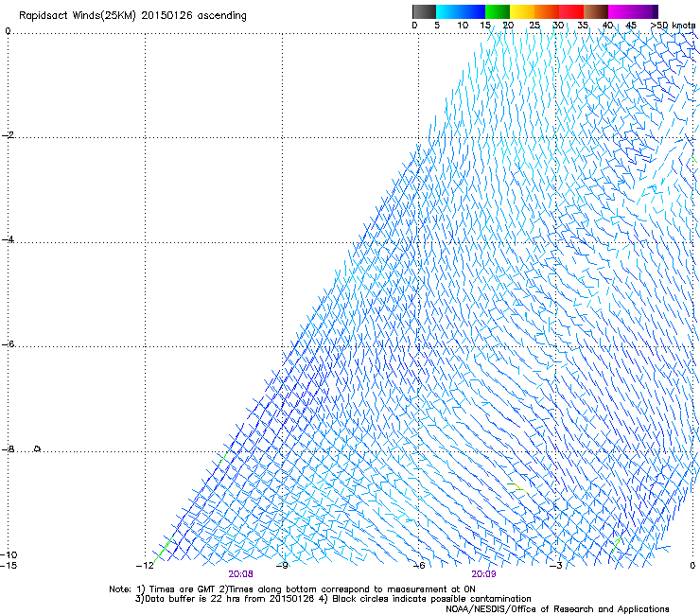Click the '-3' longitude axis label
700x615 pixels.
(x=556, y=566)
